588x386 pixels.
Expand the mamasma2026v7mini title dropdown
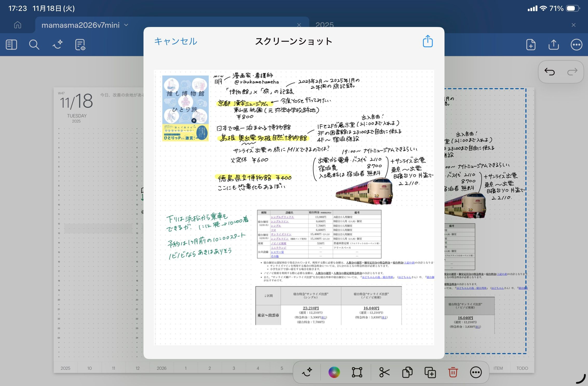[126, 25]
